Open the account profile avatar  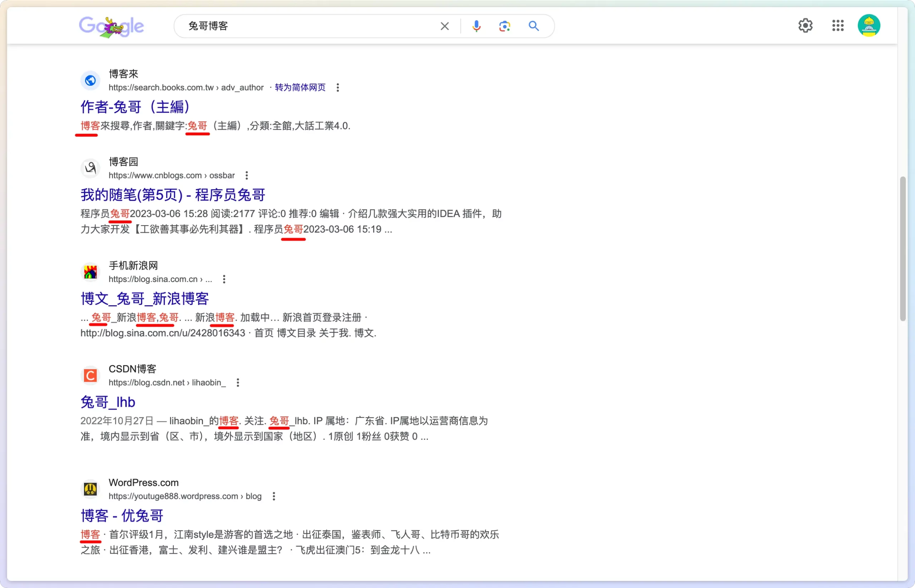(x=869, y=26)
